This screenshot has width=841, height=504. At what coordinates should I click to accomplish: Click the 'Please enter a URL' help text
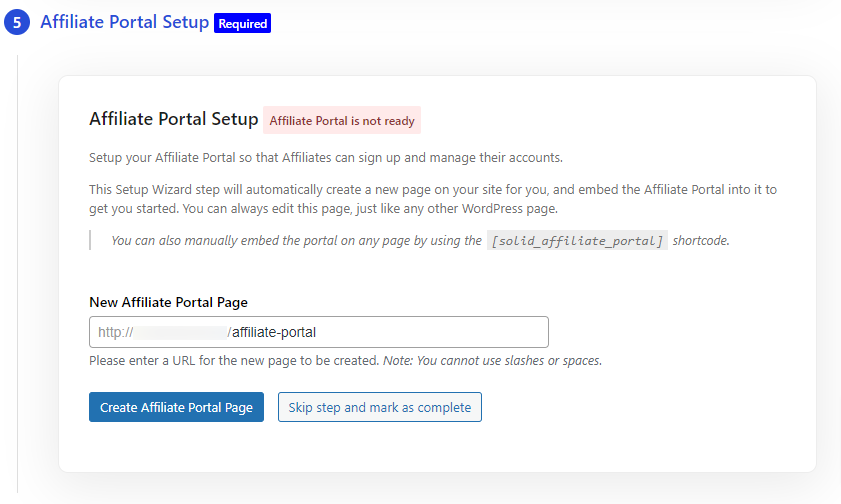tap(234, 360)
